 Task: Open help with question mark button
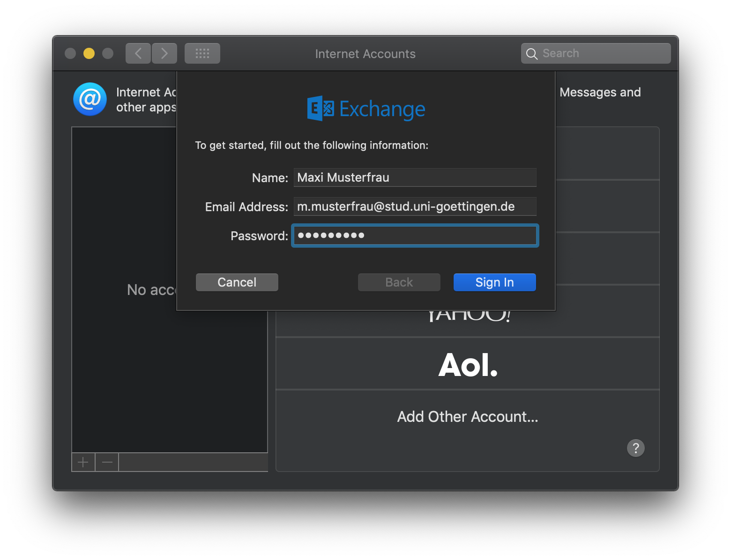tap(636, 448)
